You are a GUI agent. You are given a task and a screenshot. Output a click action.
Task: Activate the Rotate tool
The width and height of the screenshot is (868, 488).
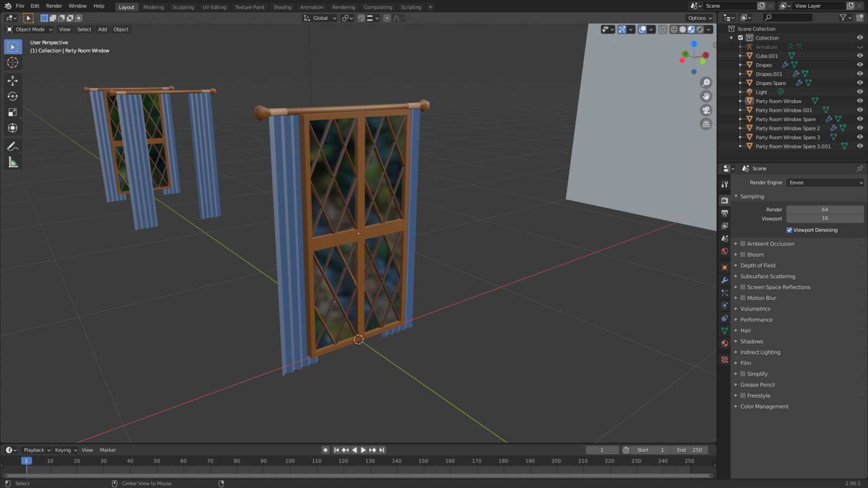[12, 97]
